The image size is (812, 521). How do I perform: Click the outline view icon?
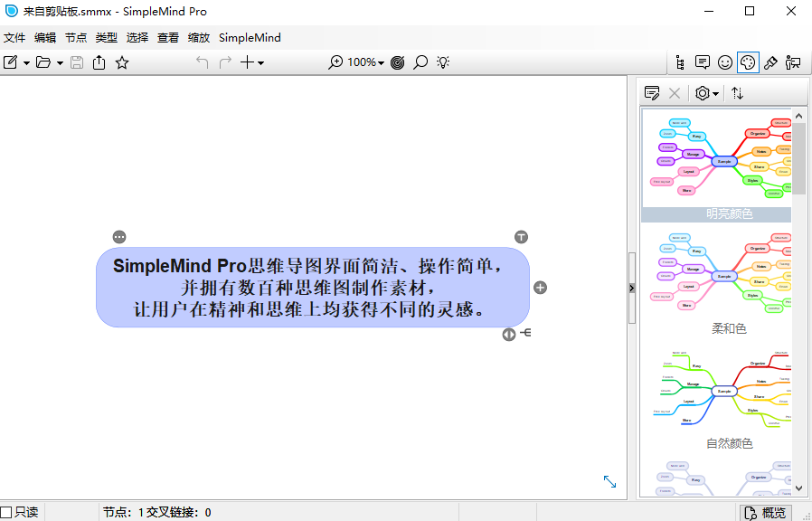click(680, 62)
